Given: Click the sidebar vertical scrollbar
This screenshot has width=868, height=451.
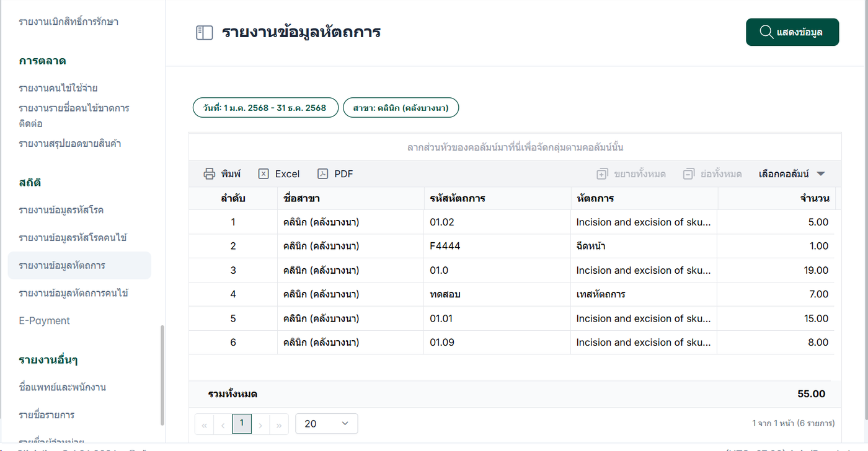Looking at the screenshot, I should pyautogui.click(x=162, y=375).
